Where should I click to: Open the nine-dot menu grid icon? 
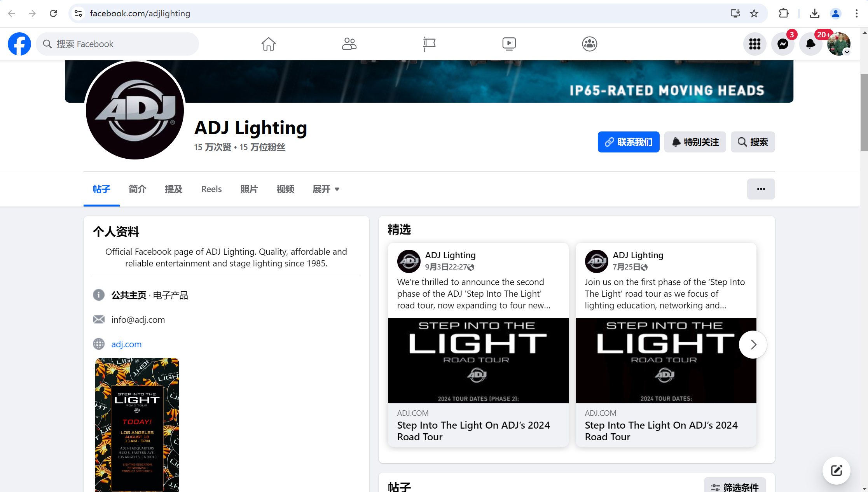click(755, 44)
